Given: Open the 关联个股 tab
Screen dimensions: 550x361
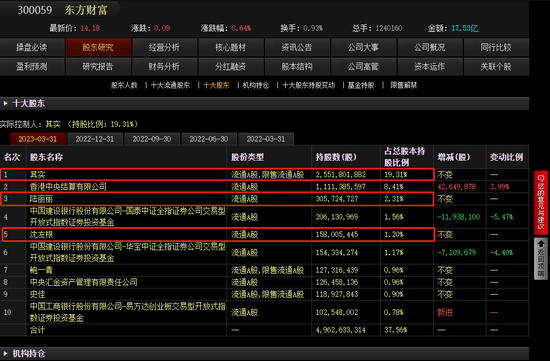Looking at the screenshot, I should pos(496,67).
